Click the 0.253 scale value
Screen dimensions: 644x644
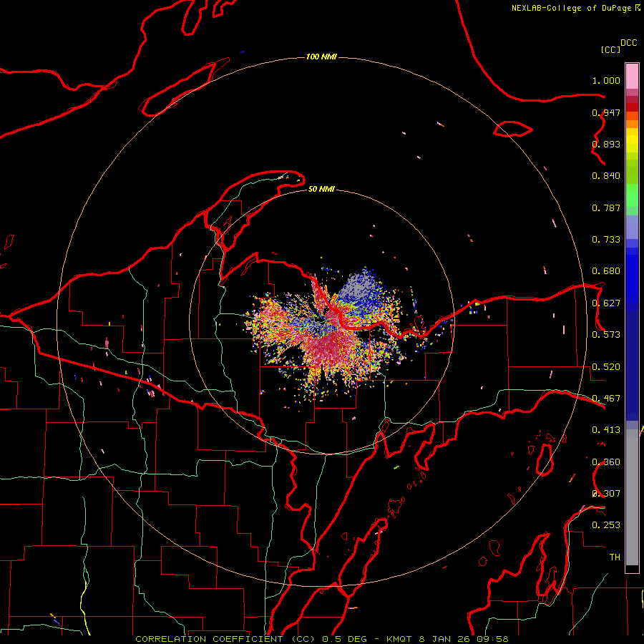click(606, 525)
